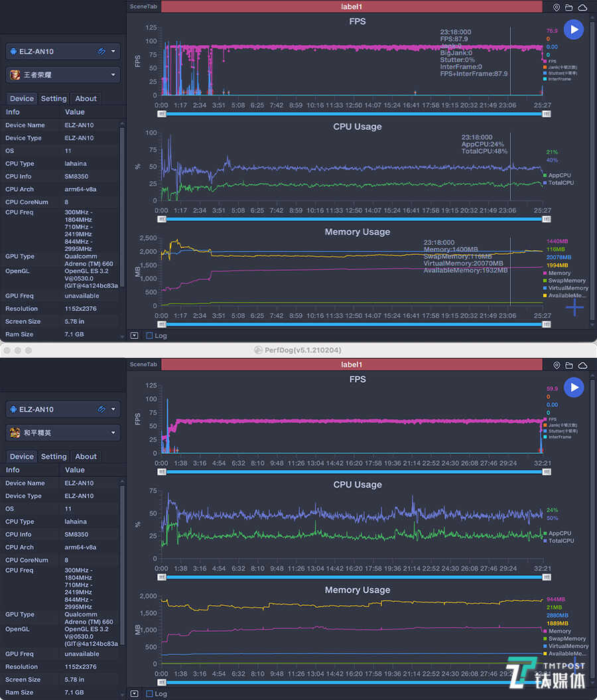Enable the Log checkbox in the top window
597x700 pixels.
149,336
